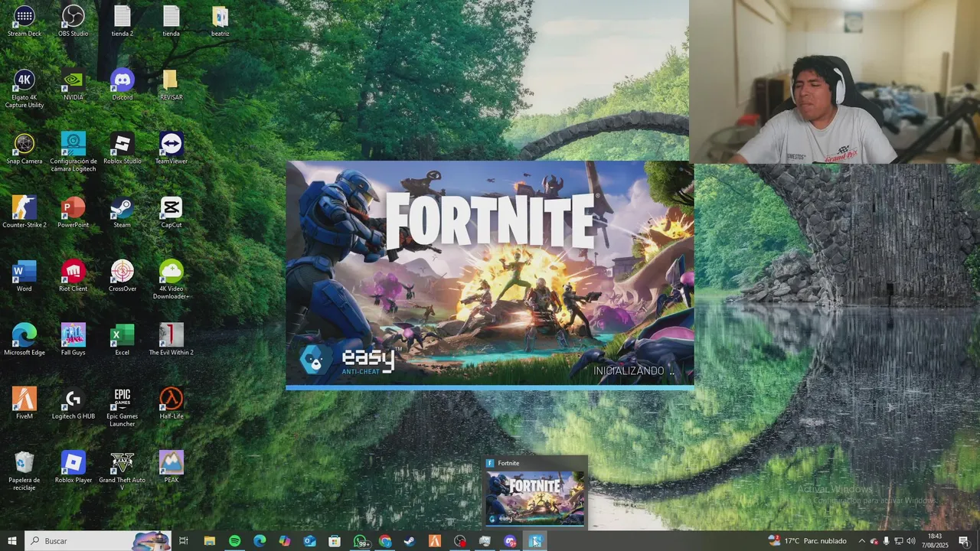Select the Fortnite taskbar preview thumbnail
Screen dimensions: 980x551
click(x=535, y=492)
